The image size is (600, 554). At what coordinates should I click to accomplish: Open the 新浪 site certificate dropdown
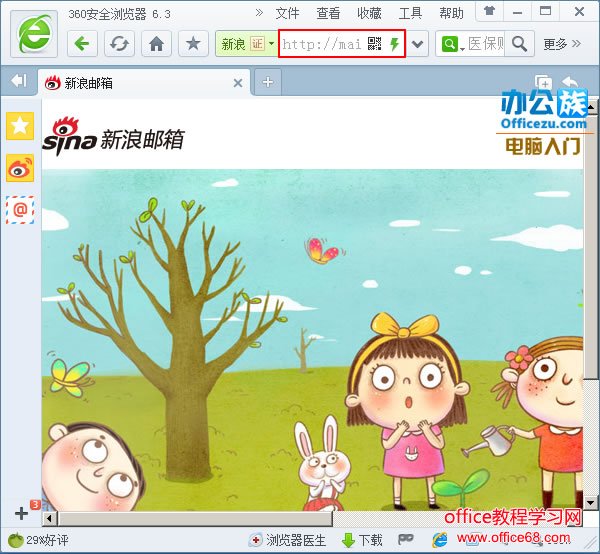(271, 43)
